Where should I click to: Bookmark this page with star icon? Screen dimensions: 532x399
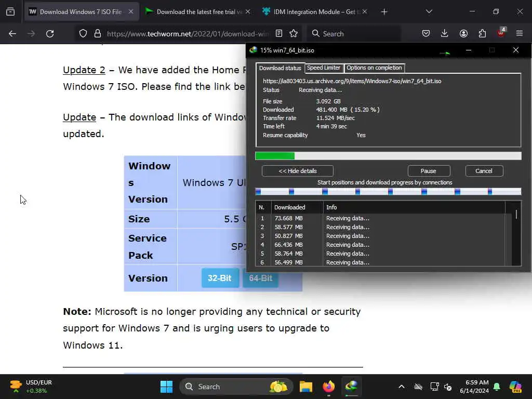[294, 34]
